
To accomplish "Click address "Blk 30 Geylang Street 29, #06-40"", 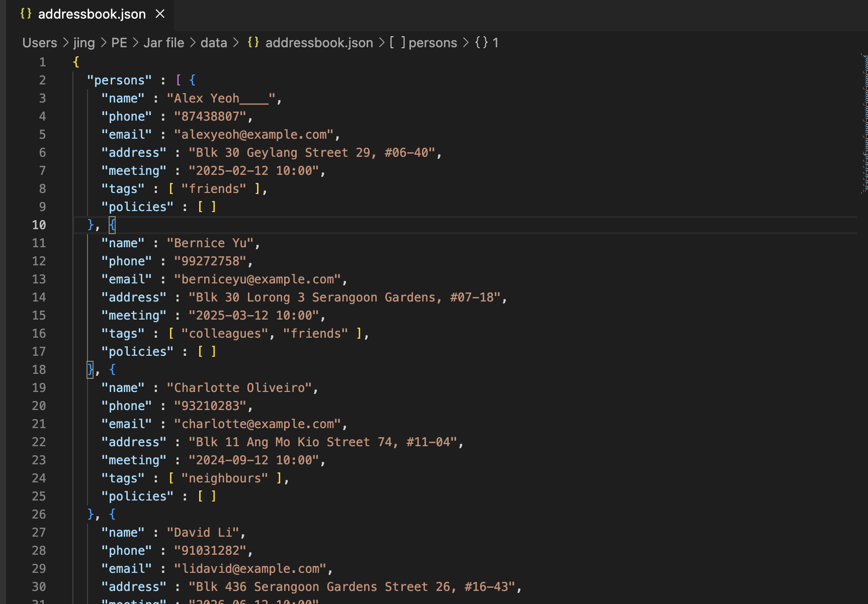I will coord(312,153).
